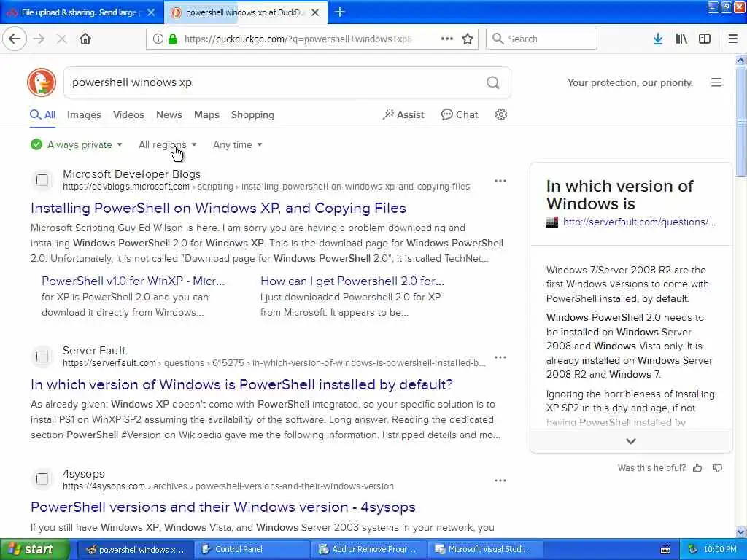Open the Windows Start menu
This screenshot has height=560, width=747.
[35, 550]
